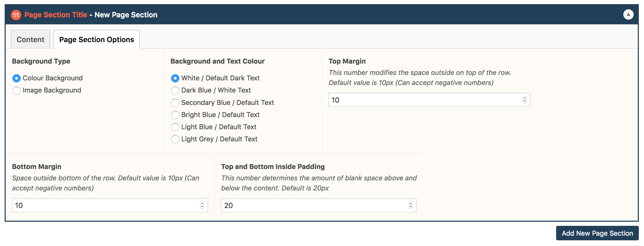Screen dimensions: 644x246
Task: Click Bottom Margin stepper arrows
Action: point(202,205)
